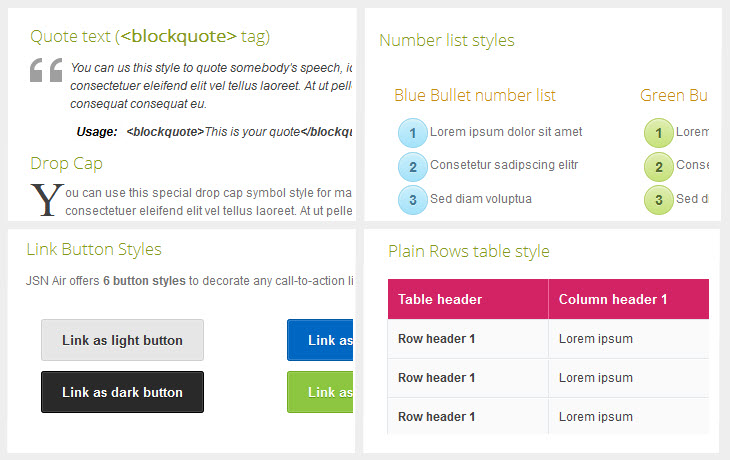Click green bullet number 1
This screenshot has height=460, width=730.
point(658,133)
